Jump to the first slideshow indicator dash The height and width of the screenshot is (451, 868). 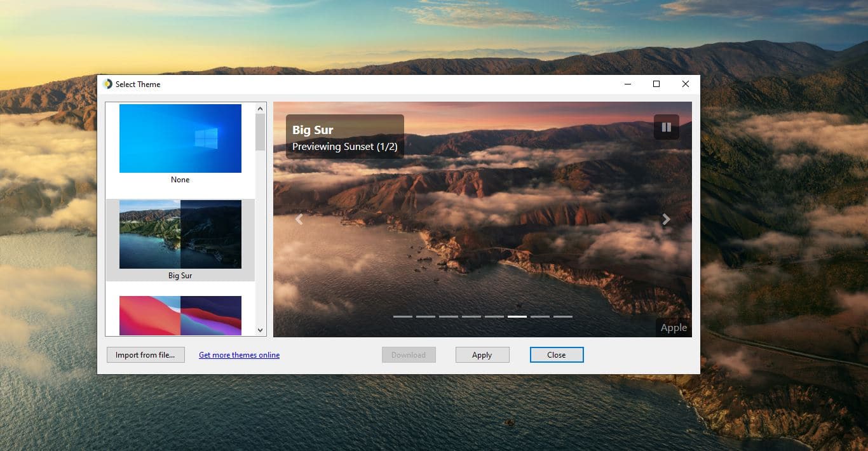click(403, 316)
